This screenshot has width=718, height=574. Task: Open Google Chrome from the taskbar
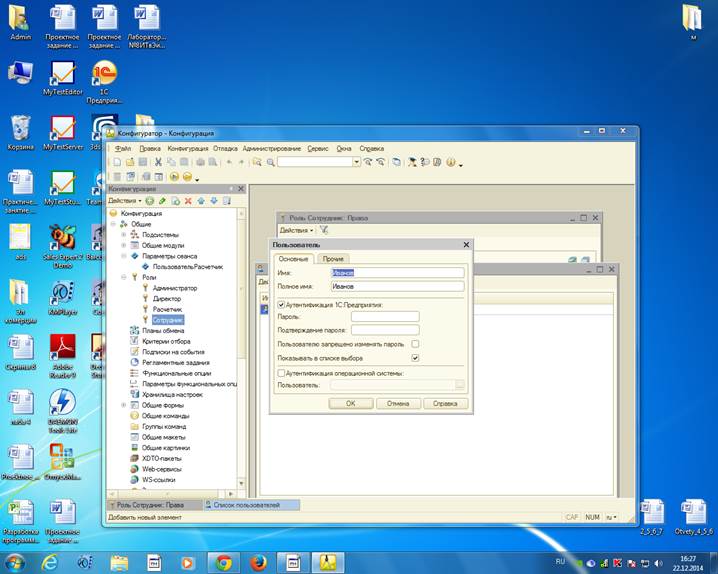click(x=224, y=563)
